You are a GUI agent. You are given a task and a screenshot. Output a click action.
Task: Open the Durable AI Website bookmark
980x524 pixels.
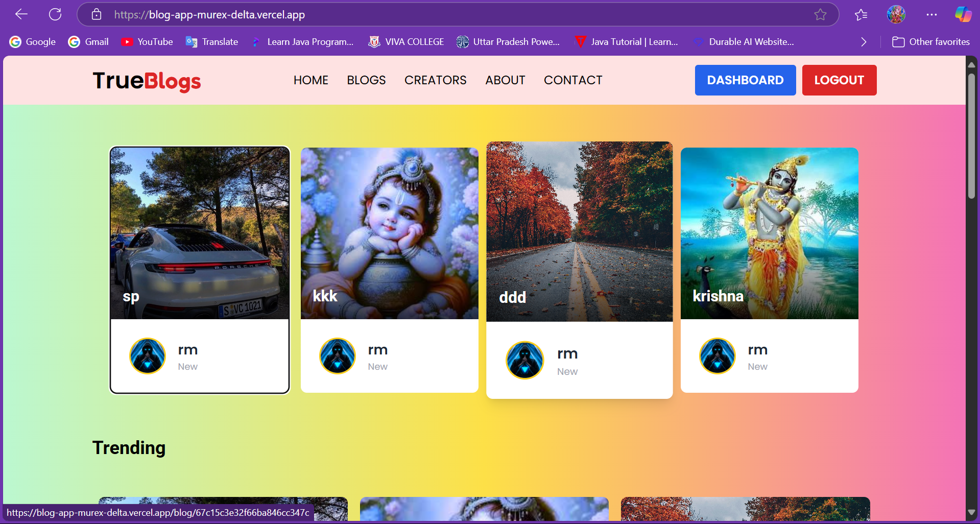coord(744,42)
